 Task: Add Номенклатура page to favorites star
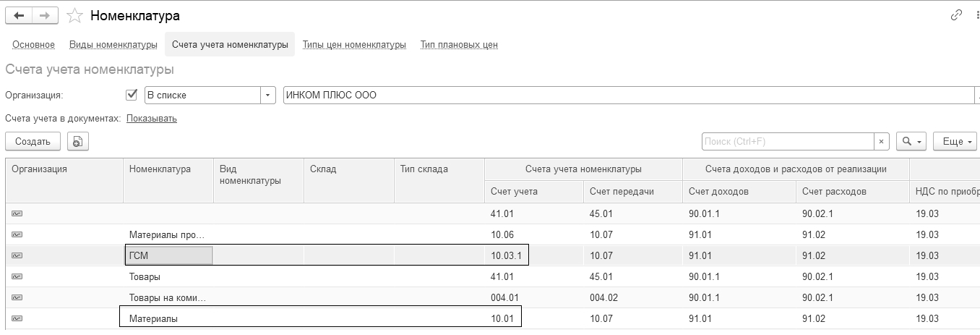[74, 16]
